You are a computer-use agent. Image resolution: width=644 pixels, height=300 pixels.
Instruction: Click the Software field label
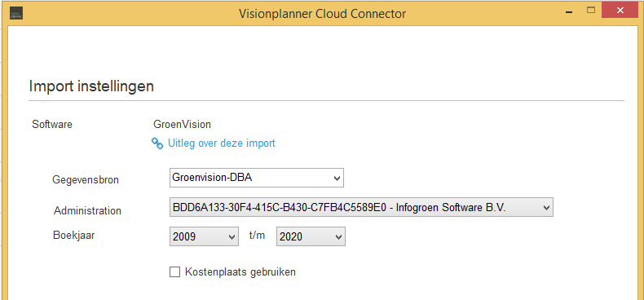(x=52, y=124)
